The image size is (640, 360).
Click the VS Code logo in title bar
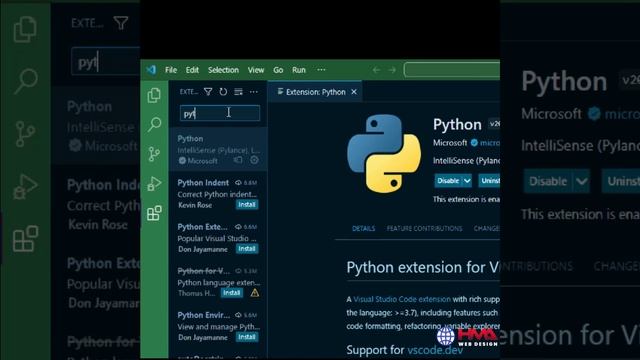coord(151,70)
